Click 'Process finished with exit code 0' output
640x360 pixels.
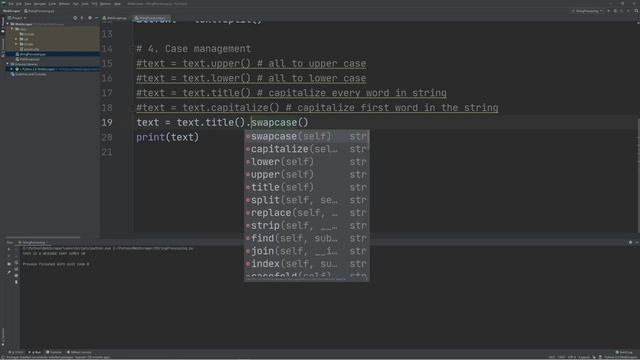pyautogui.click(x=56, y=264)
